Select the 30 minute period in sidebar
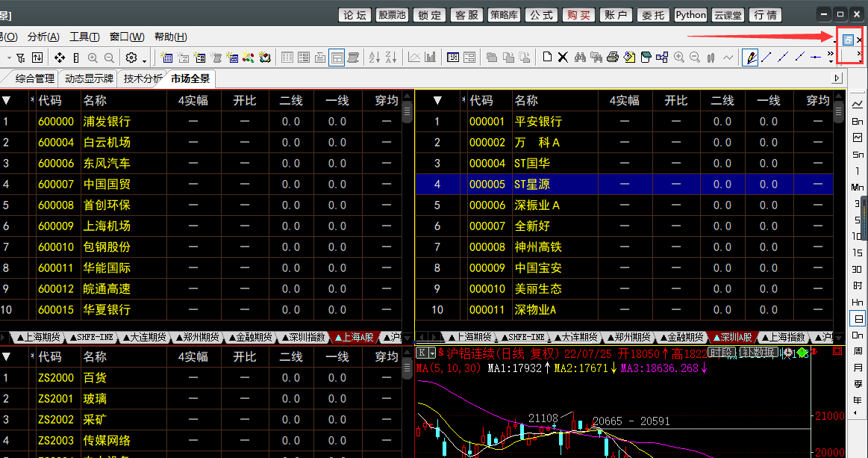 click(x=858, y=269)
